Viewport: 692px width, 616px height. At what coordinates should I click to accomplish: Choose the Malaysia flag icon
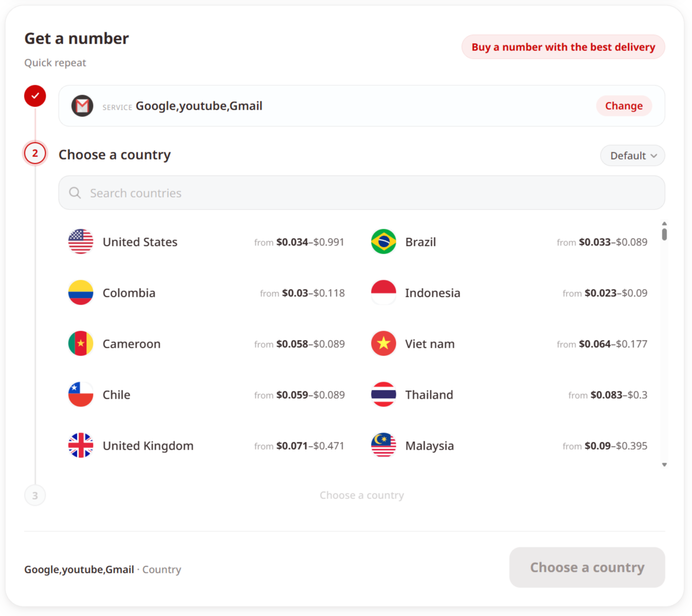click(x=383, y=445)
